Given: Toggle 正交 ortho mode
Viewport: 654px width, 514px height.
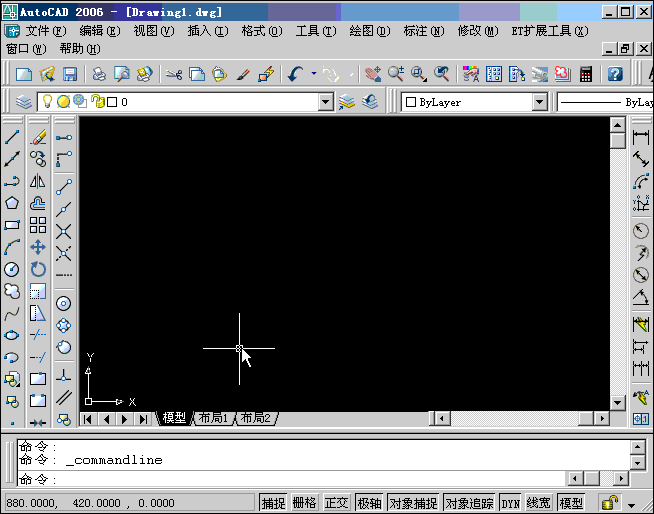Looking at the screenshot, I should pos(337,503).
